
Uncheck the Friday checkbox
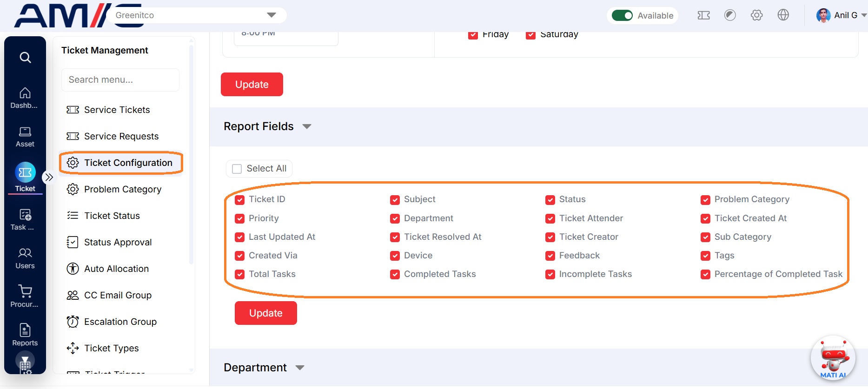473,35
